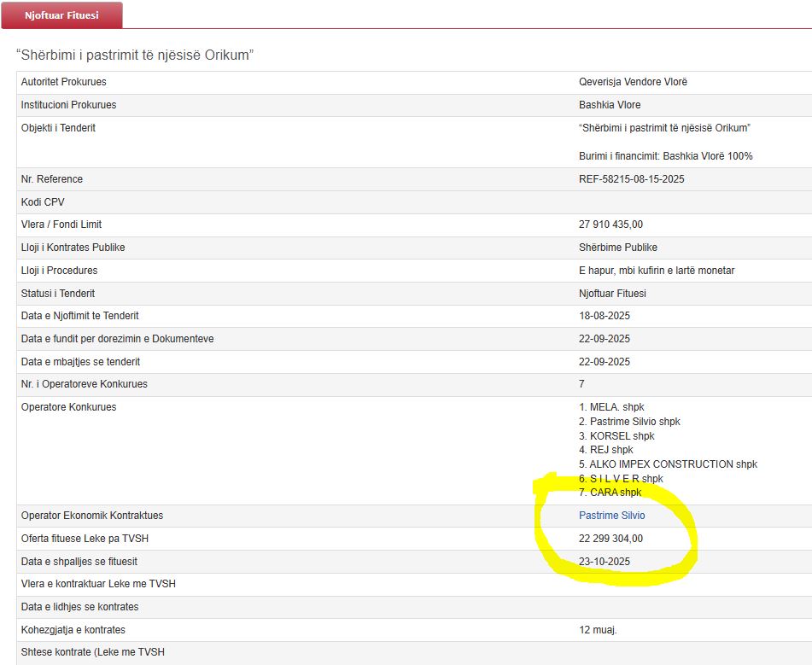
Task: Select the tender announcement date 18-08-2025
Action: pyautogui.click(x=605, y=316)
